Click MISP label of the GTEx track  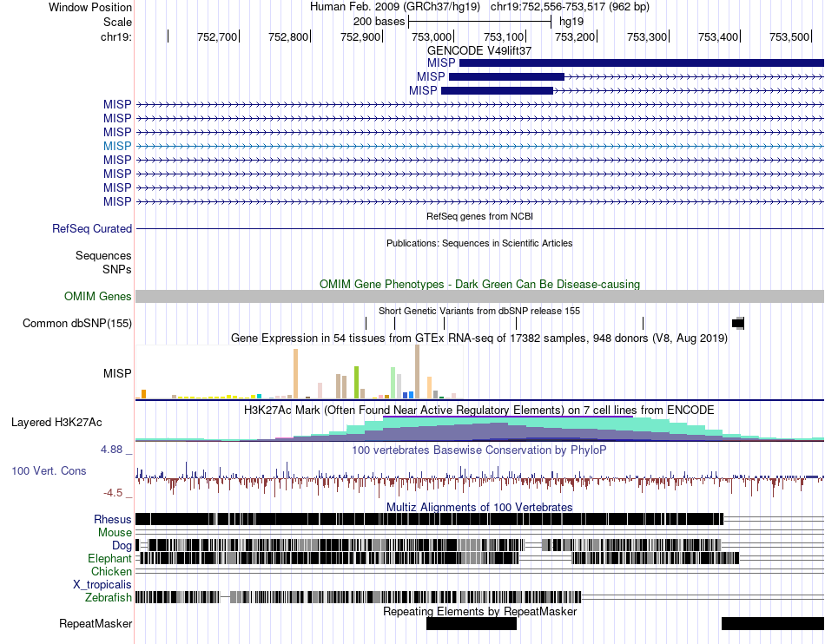point(117,374)
